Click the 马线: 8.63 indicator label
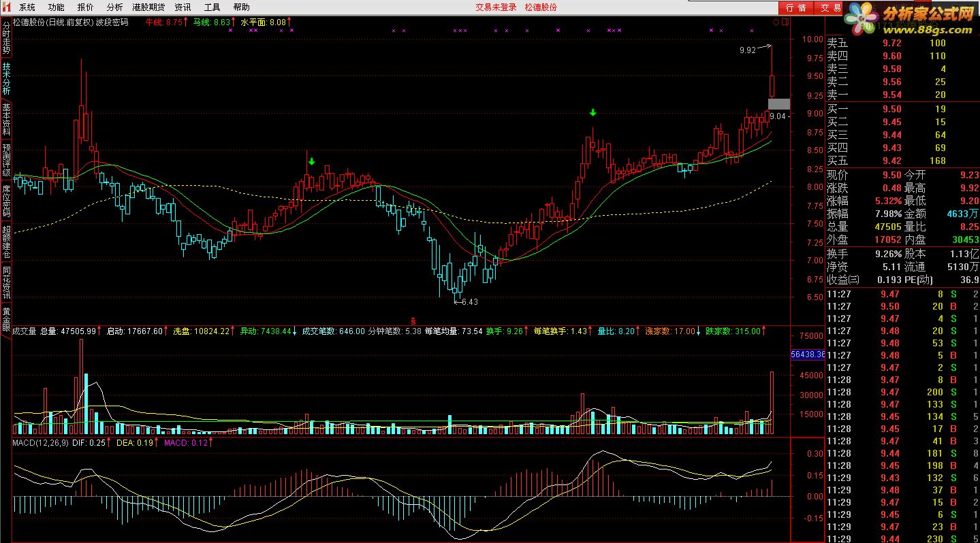 (x=212, y=22)
